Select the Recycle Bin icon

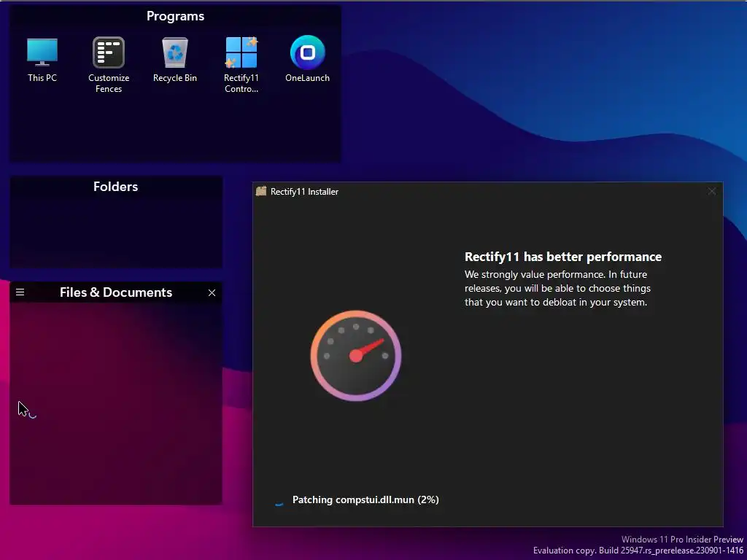(x=175, y=59)
